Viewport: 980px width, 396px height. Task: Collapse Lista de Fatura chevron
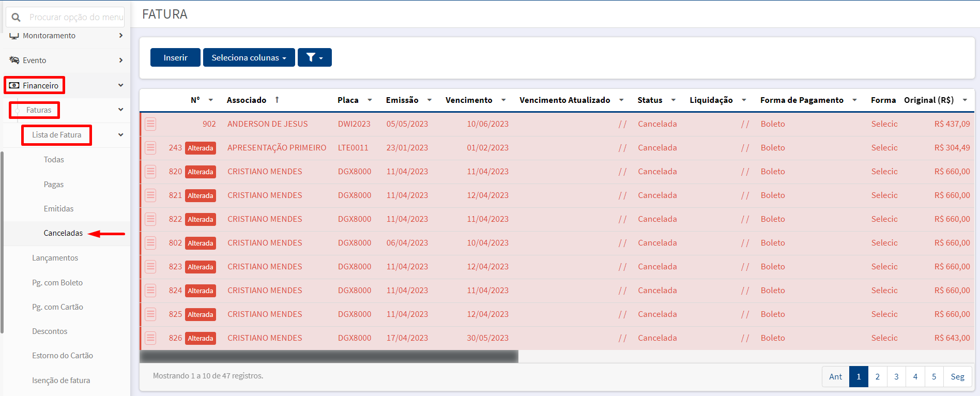[x=120, y=135]
